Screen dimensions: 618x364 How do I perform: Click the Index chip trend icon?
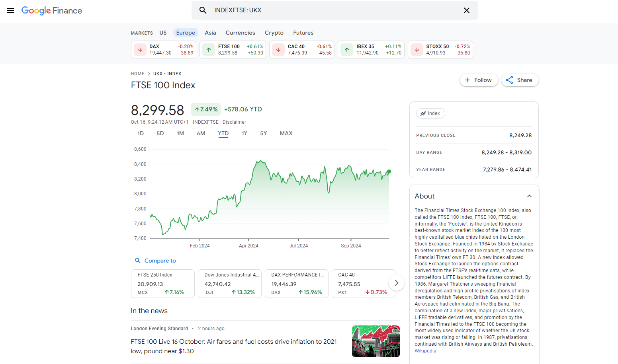click(x=423, y=113)
